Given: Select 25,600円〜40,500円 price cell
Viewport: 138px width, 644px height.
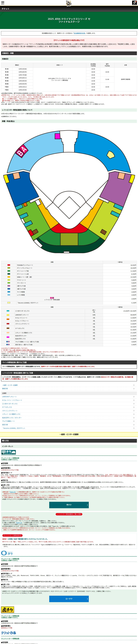Looking at the screenshot, I should pyautogui.click(x=120, y=311).
